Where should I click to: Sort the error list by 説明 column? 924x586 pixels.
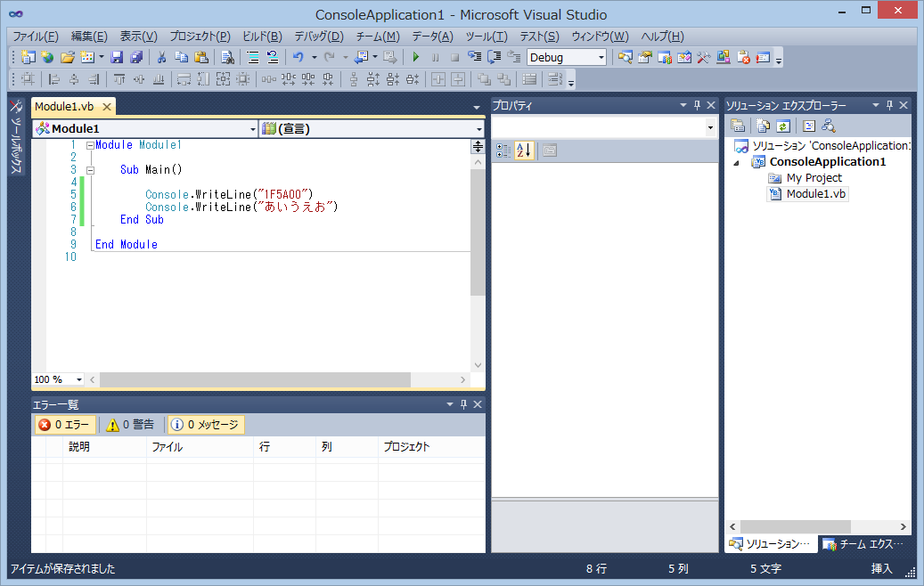tap(79, 447)
